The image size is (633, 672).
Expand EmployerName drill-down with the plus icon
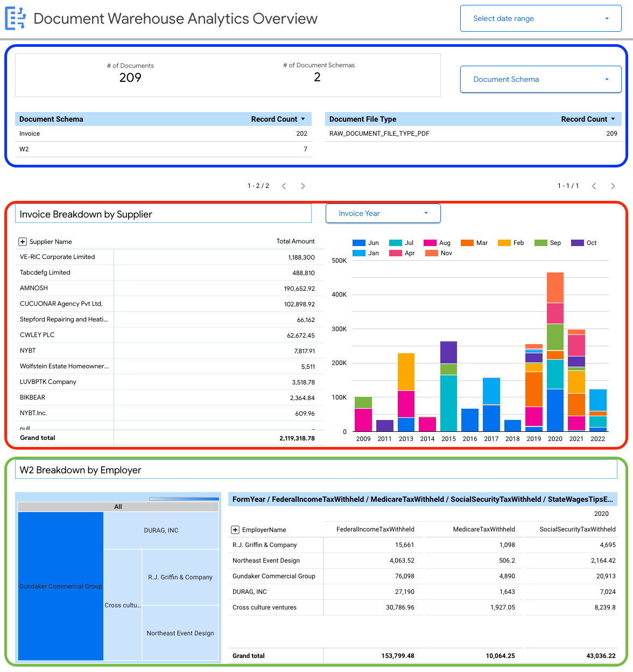click(x=235, y=530)
